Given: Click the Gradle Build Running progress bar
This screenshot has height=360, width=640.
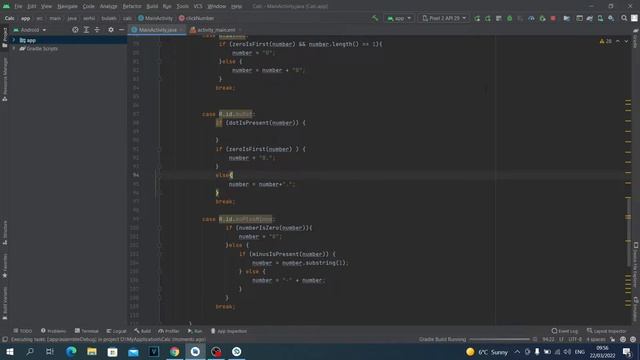Looking at the screenshot, I should coord(499,339).
